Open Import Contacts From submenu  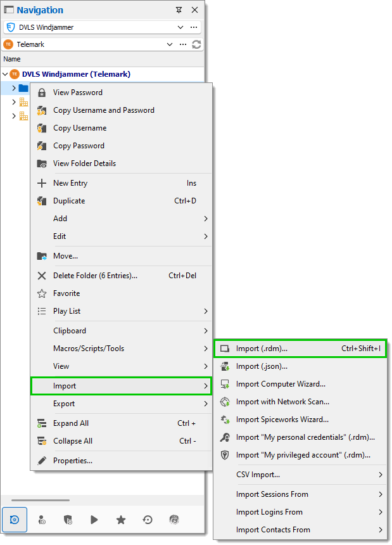(x=300, y=530)
